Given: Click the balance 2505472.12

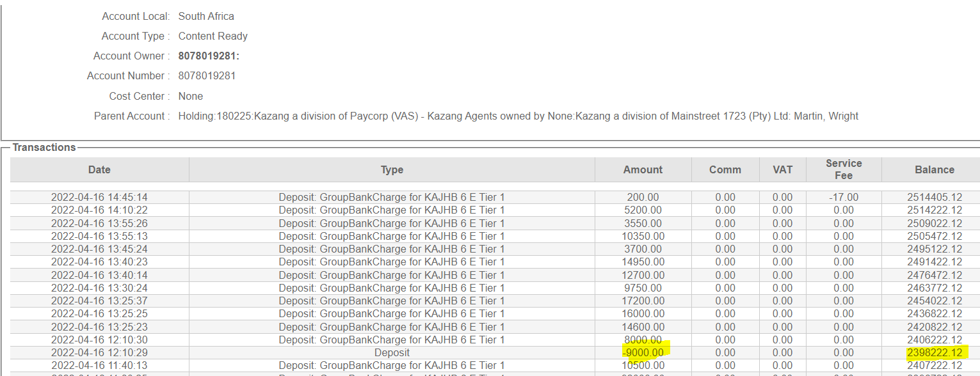Looking at the screenshot, I should [x=935, y=236].
